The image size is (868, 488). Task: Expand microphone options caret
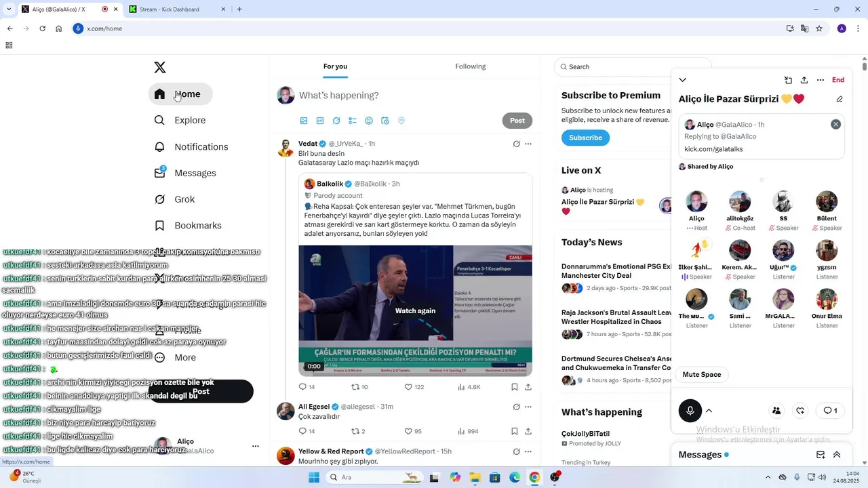click(709, 411)
